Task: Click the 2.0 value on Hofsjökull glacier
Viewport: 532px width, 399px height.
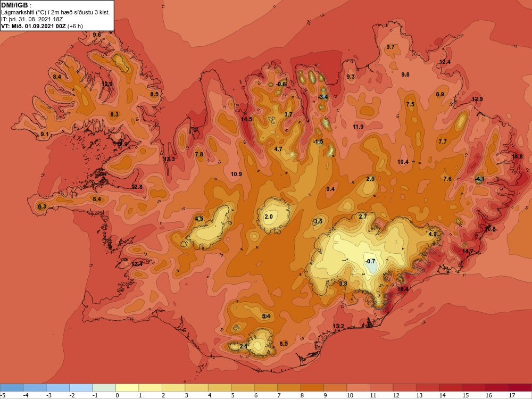Action: (268, 217)
